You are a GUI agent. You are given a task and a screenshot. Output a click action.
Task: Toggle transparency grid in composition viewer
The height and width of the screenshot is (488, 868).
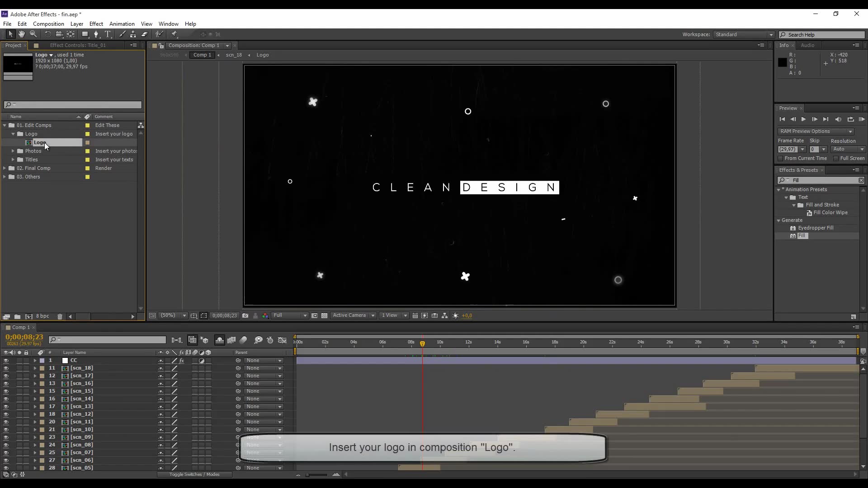pos(324,316)
